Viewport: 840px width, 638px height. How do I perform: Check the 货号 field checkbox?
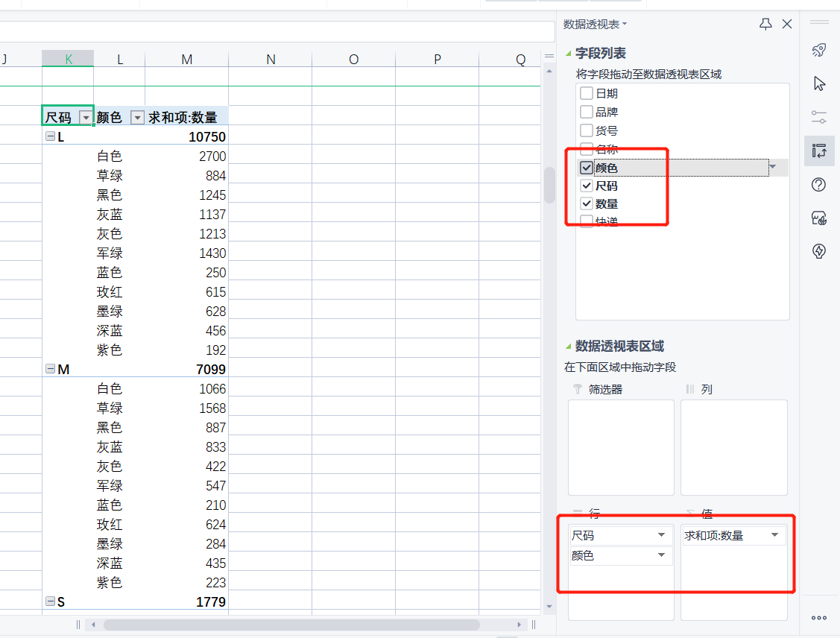[x=587, y=130]
